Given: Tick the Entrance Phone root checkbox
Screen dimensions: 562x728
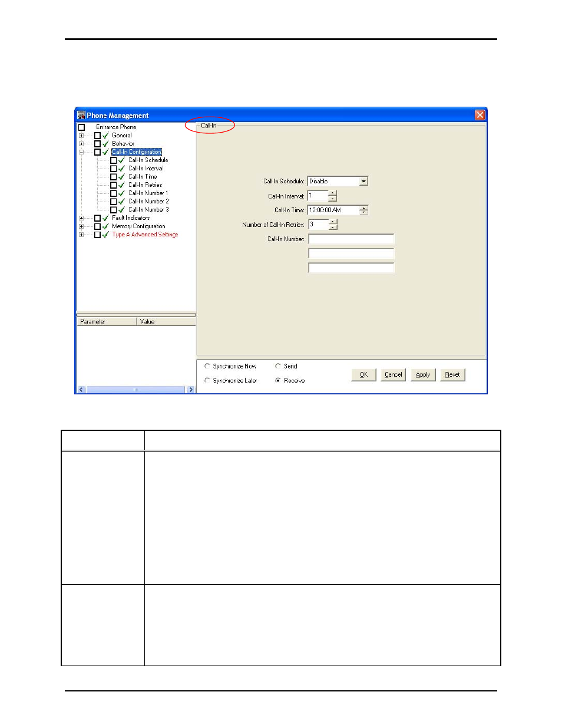Looking at the screenshot, I should tap(82, 127).
